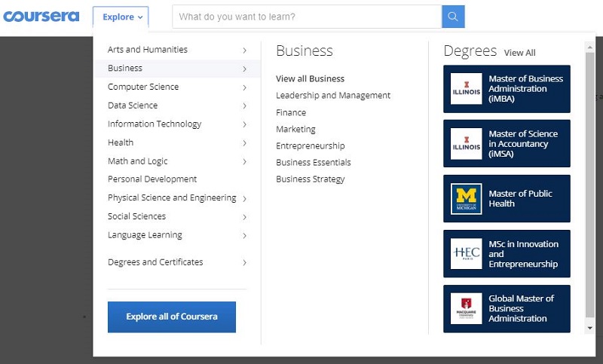The height and width of the screenshot is (364, 603).
Task: Open View all Business link
Action: pyautogui.click(x=310, y=79)
